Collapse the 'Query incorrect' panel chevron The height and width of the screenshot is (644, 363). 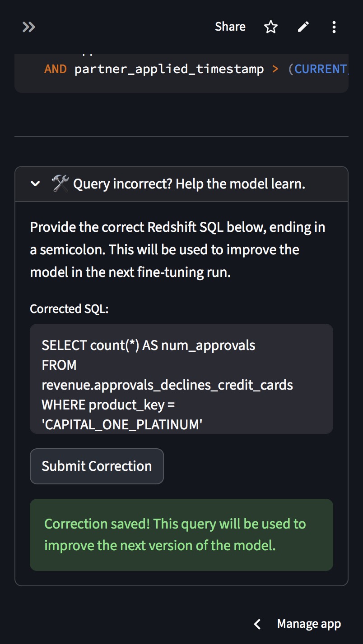point(36,184)
